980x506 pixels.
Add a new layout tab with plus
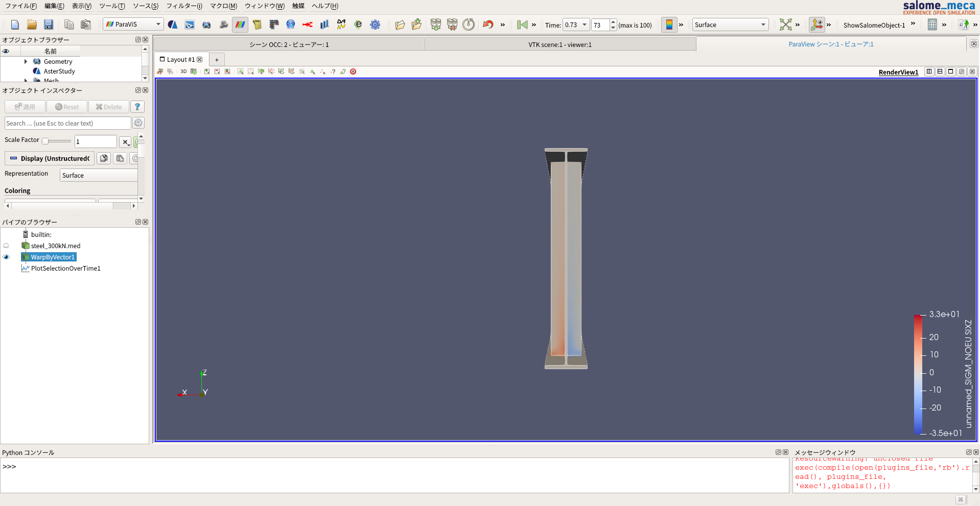217,60
